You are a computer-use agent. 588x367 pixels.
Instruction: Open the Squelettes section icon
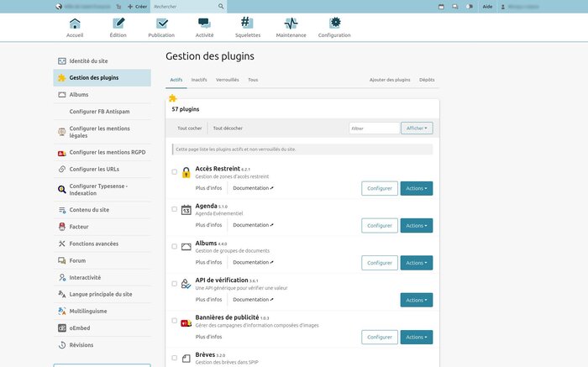tap(248, 24)
